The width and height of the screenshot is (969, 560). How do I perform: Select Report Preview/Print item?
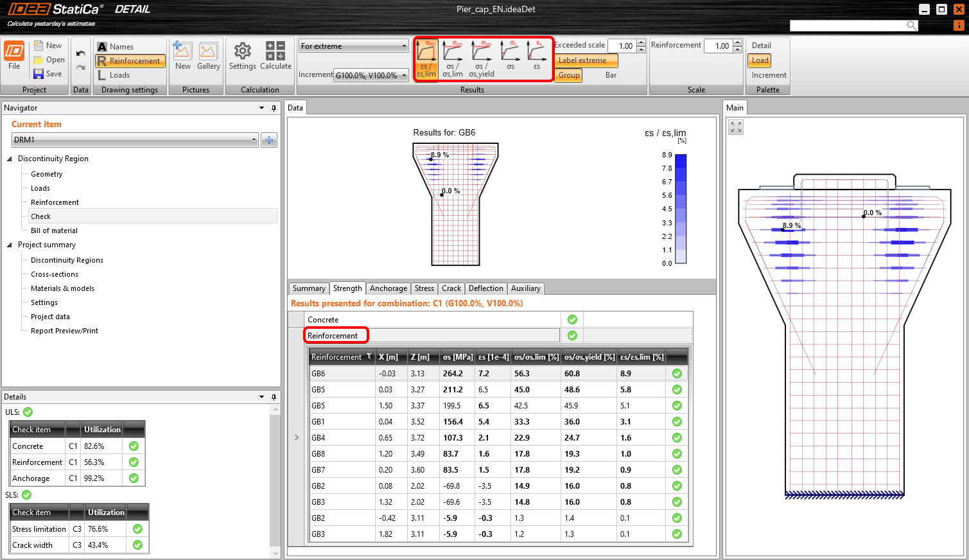click(x=64, y=331)
